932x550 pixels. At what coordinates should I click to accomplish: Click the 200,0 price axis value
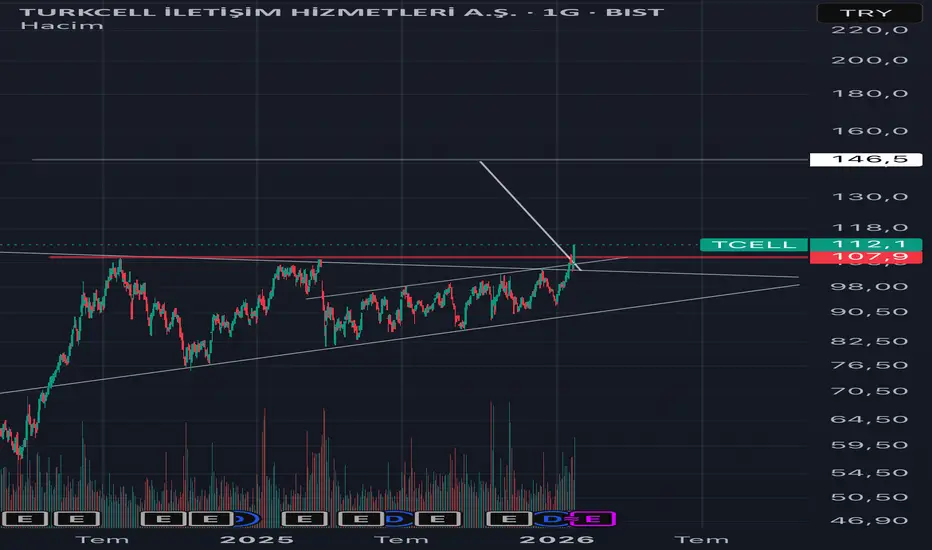(x=870, y=60)
